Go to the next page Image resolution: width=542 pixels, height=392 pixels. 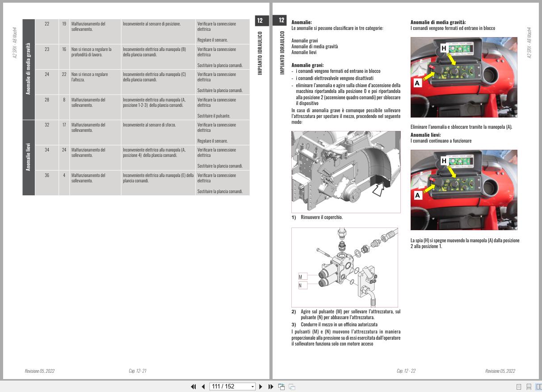[x=261, y=387]
